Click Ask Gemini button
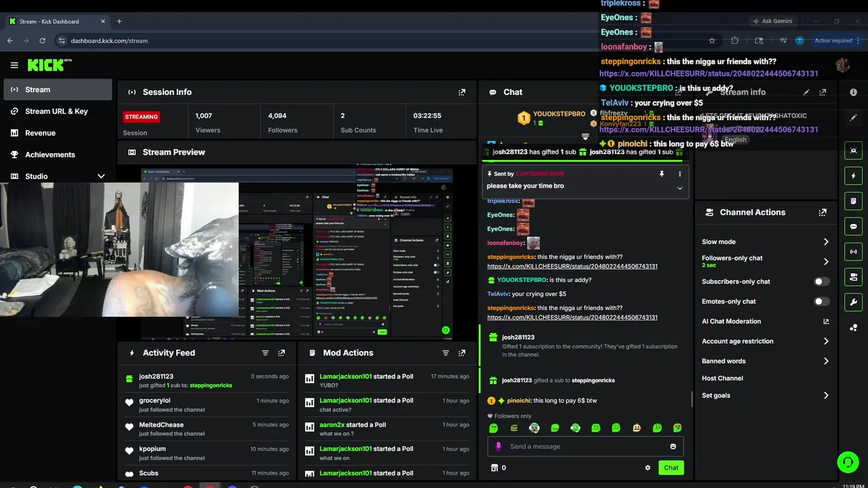Screen dimensions: 868x488 point(772,21)
